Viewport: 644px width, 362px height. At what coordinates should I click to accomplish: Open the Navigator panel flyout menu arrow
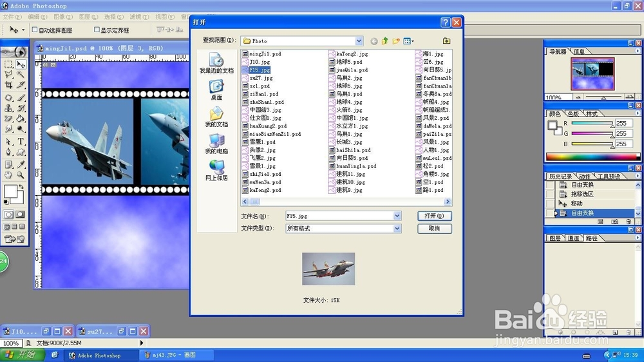[x=638, y=52]
